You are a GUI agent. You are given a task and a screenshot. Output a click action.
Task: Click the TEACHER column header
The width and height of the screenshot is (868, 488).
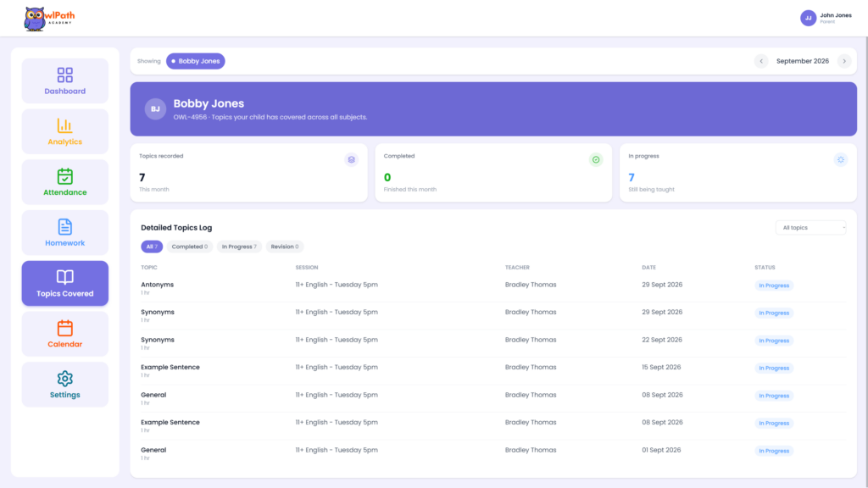coord(517,267)
